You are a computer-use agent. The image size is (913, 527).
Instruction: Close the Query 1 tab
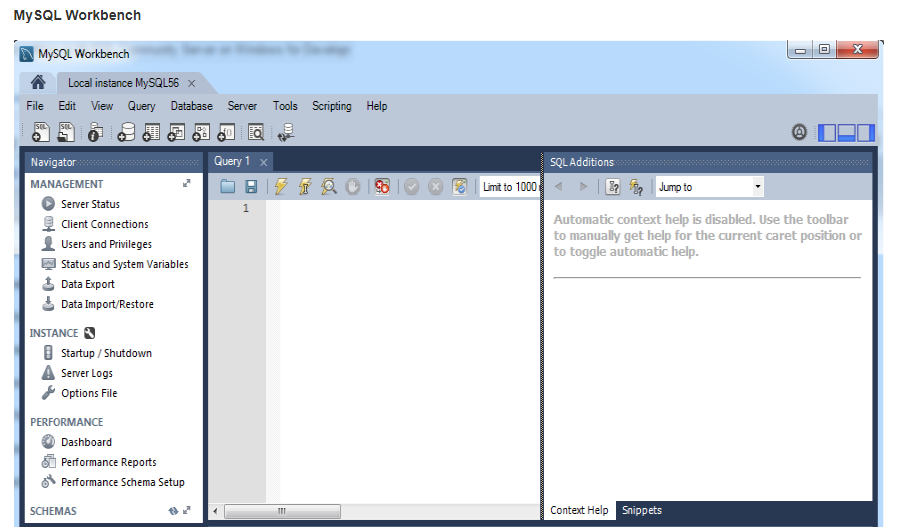click(264, 162)
